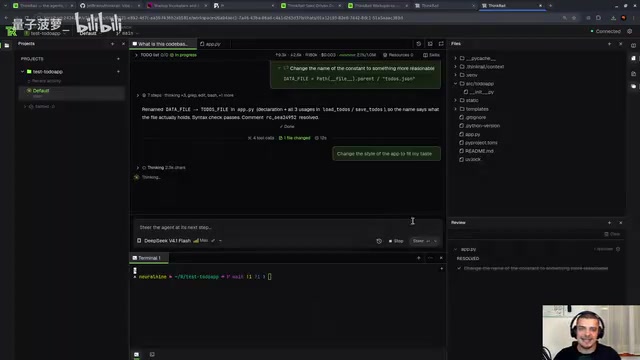Collapse the test-todoapp project tree
The image size is (640, 360).
point(22,71)
